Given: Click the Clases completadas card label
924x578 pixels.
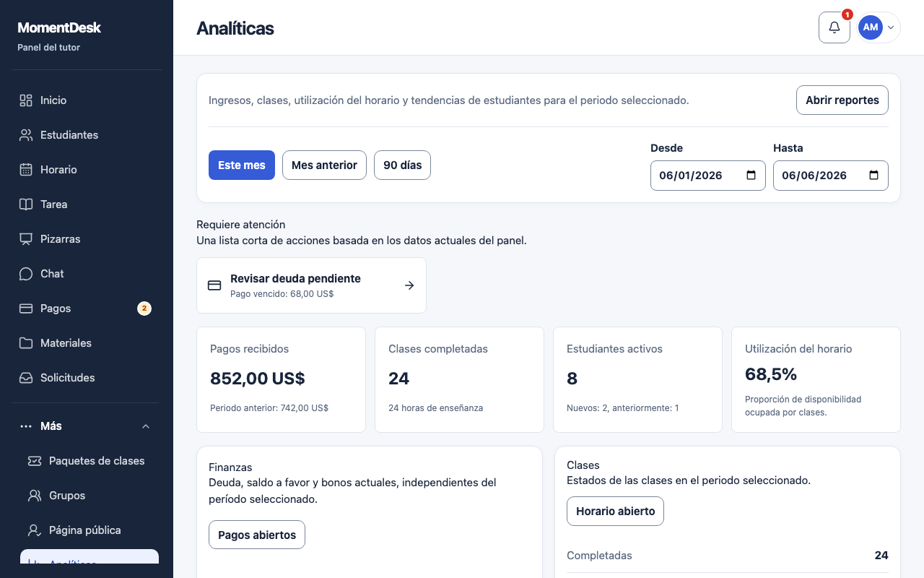Looking at the screenshot, I should click(438, 349).
